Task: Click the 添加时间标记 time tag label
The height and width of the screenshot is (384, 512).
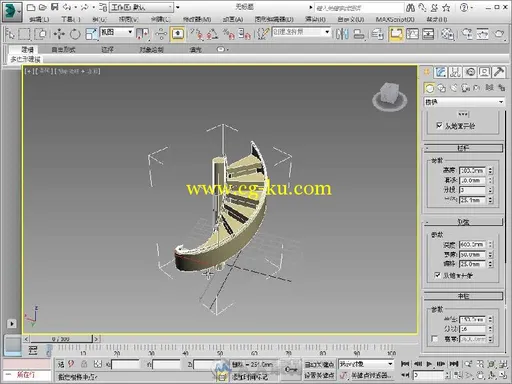Action: click(250, 377)
